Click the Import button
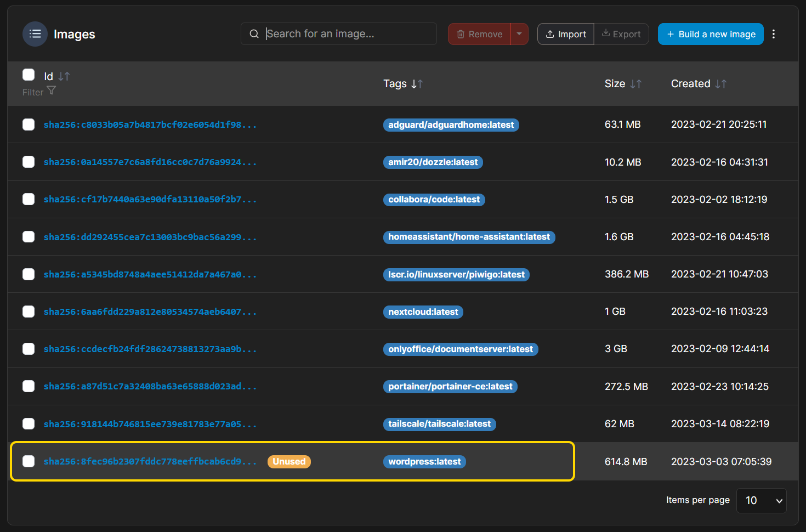 pos(566,34)
